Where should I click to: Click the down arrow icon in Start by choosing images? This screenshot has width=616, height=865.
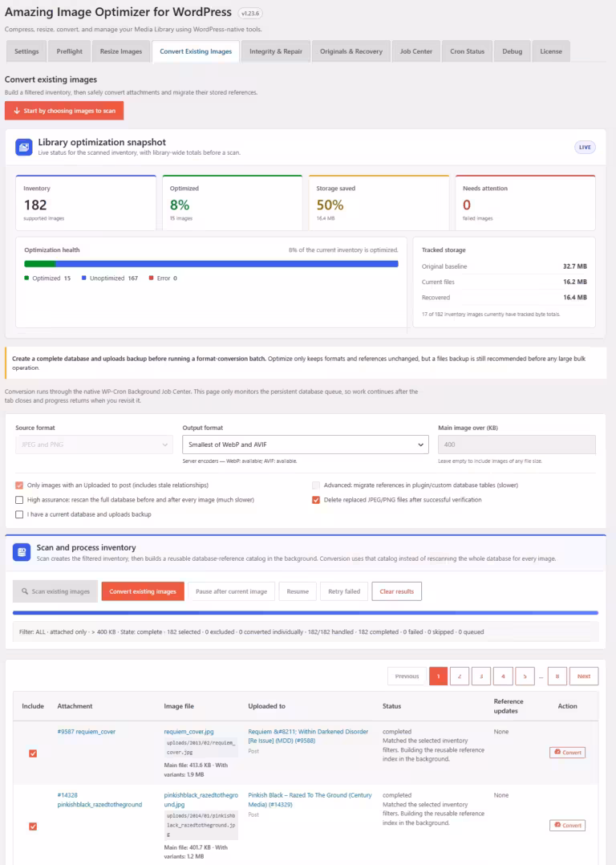click(x=17, y=111)
